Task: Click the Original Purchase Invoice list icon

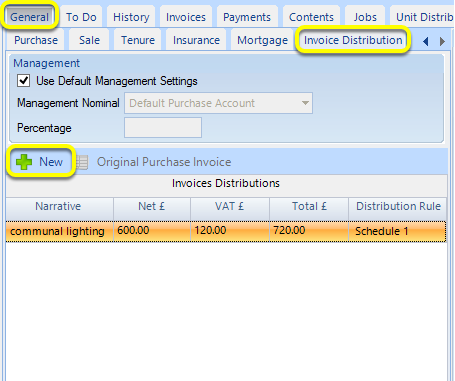Action: 82,162
